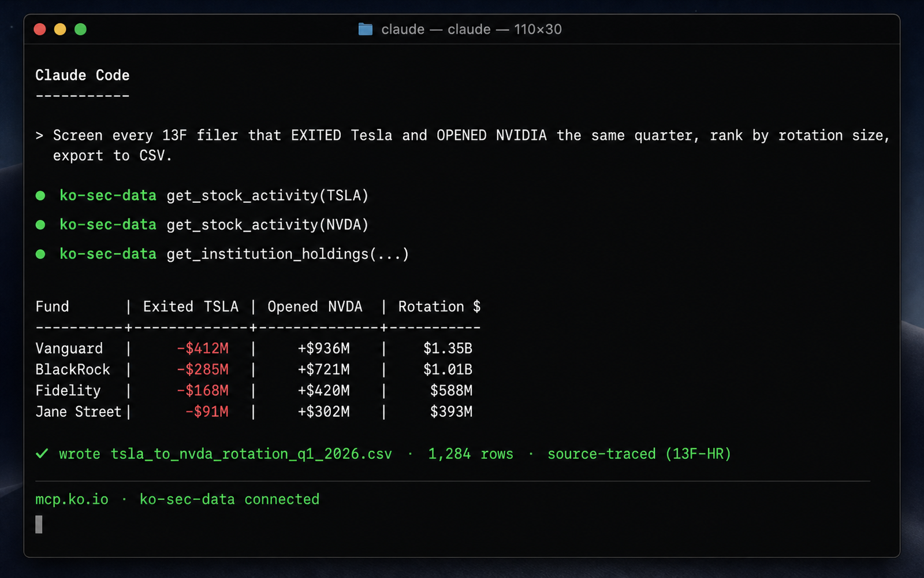Click the '$1.35B' rotation value
Screen dimensions: 924x578
coord(448,349)
